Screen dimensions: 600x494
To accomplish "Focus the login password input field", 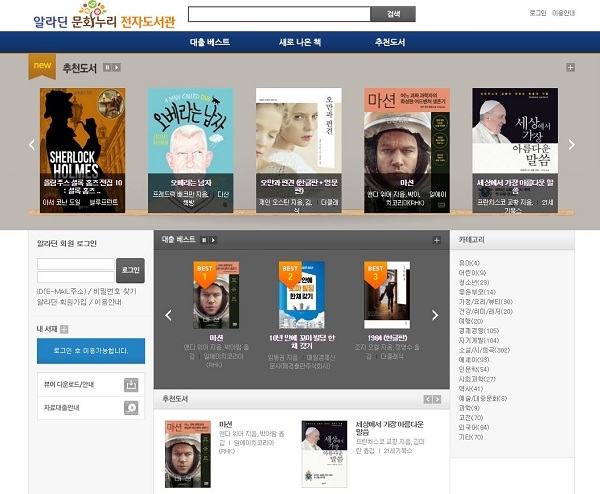I will 76,277.
